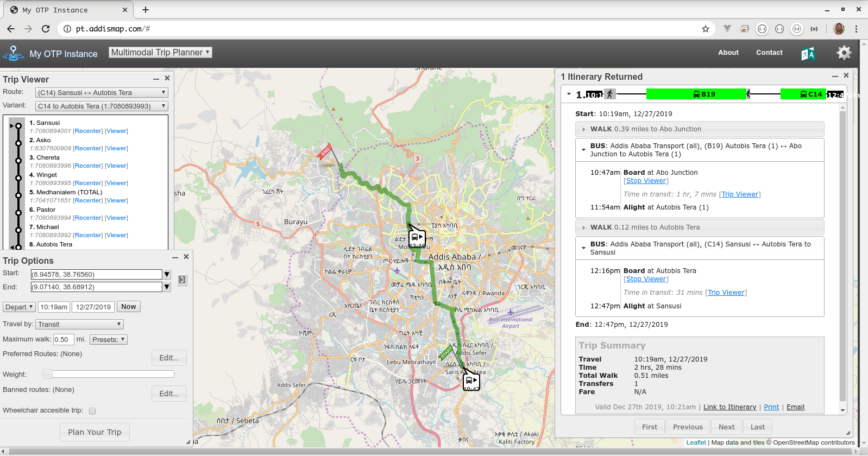Reload the browser page
Viewport: 868px width, 456px height.
[46, 29]
